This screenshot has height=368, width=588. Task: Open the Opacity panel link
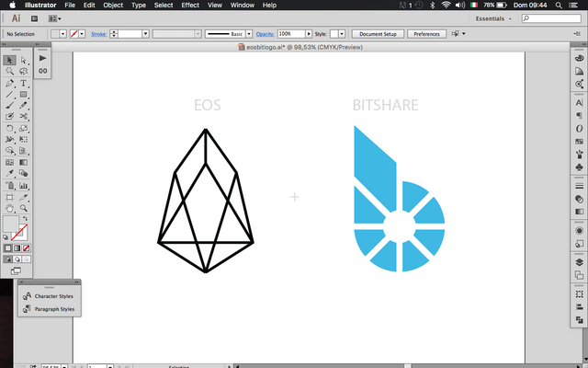click(266, 34)
